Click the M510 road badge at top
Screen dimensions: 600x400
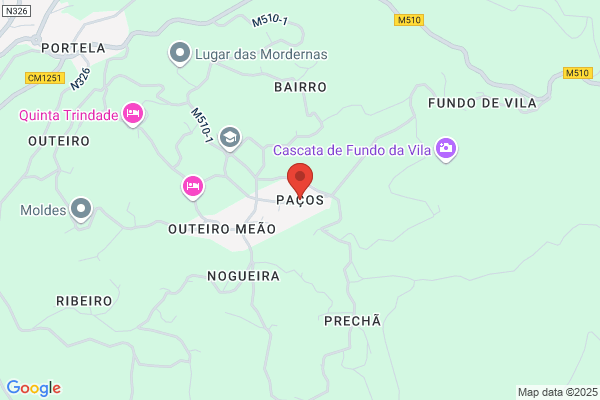pyautogui.click(x=409, y=20)
